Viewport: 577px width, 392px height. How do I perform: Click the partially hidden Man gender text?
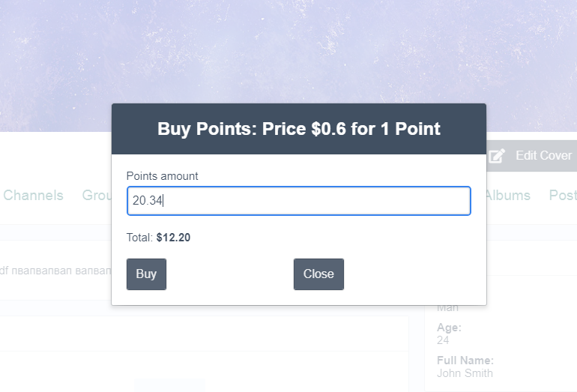[447, 308]
